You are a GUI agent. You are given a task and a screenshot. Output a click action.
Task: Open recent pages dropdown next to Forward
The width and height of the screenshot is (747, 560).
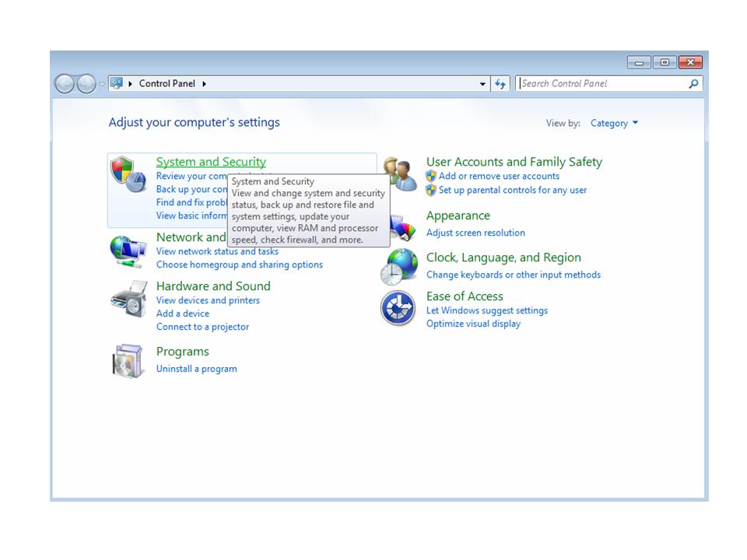(x=101, y=84)
